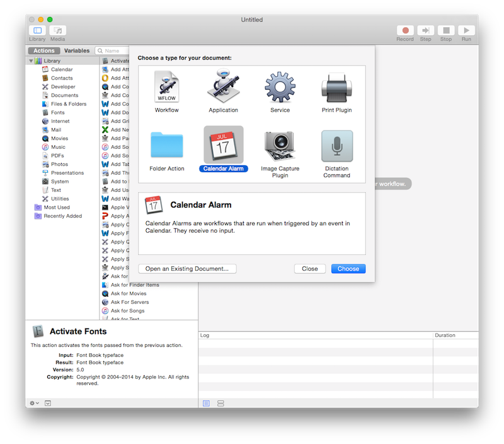Confirm with the Choose button
The height and width of the screenshot is (444, 504).
pyautogui.click(x=348, y=269)
